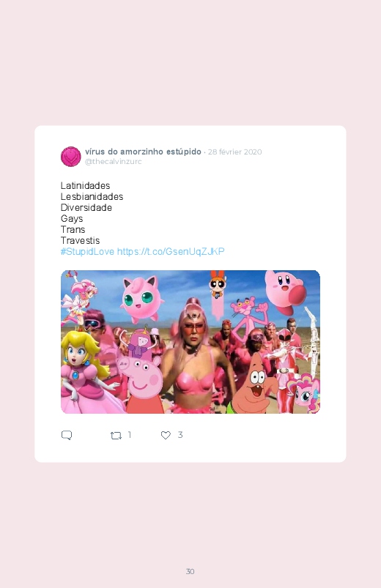This screenshot has height=588, width=381.
Task: Click the Pink Panther in the image
Action: point(248,317)
